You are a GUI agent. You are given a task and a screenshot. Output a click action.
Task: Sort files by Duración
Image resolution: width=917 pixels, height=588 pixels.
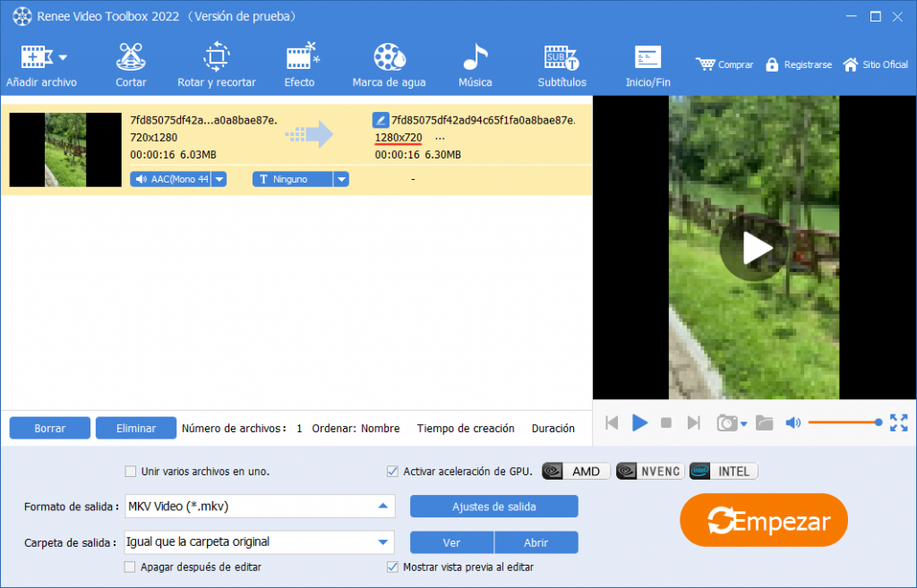(x=553, y=429)
